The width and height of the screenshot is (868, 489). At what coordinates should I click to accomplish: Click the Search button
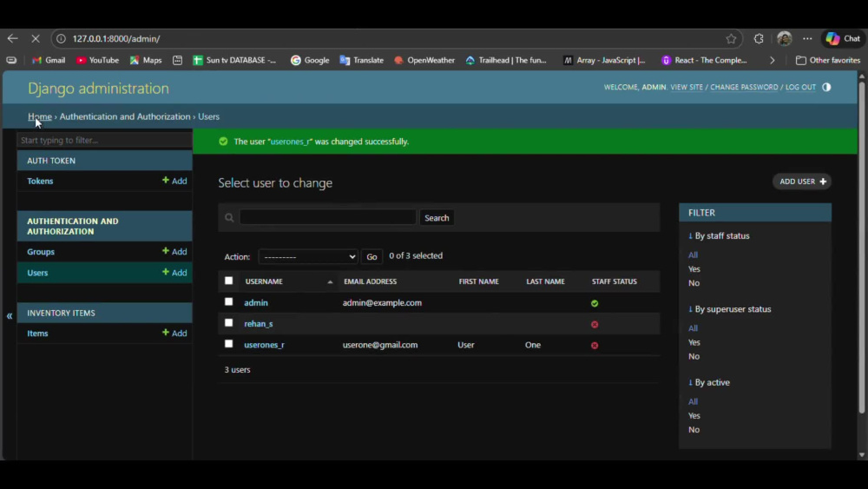click(x=437, y=218)
